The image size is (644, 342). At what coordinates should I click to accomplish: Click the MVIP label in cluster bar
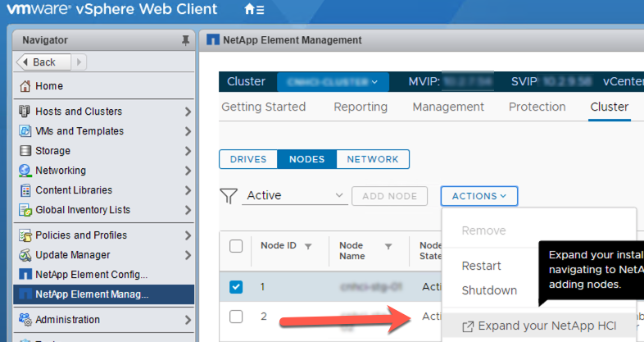click(424, 82)
